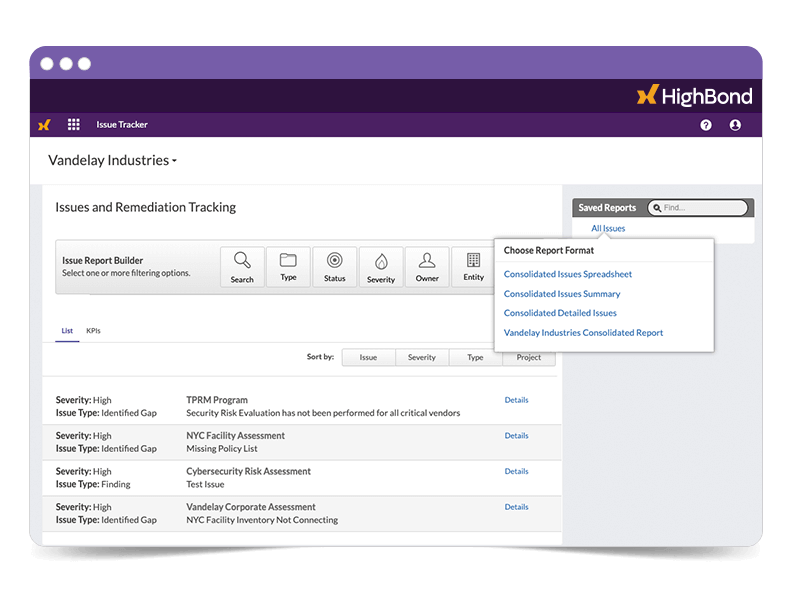The height and width of the screenshot is (600, 800).
Task: Click 'Issue Type: Finding' text
Action: [x=93, y=484]
